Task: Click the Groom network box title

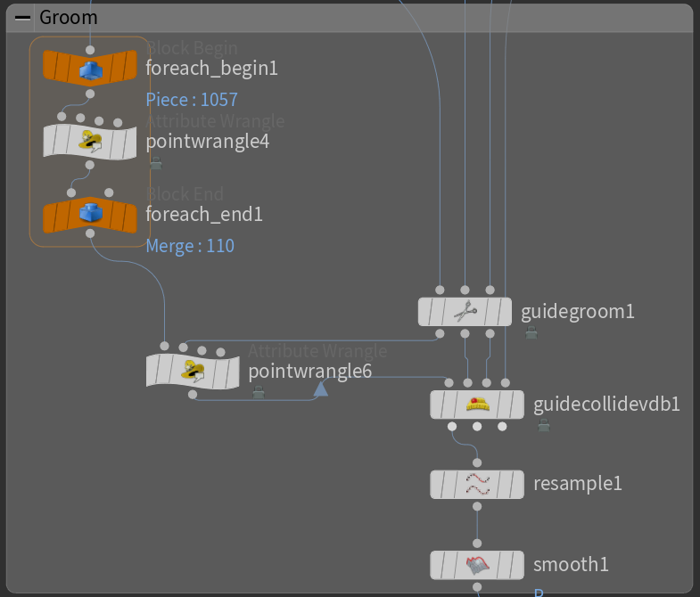Action: pos(69,18)
